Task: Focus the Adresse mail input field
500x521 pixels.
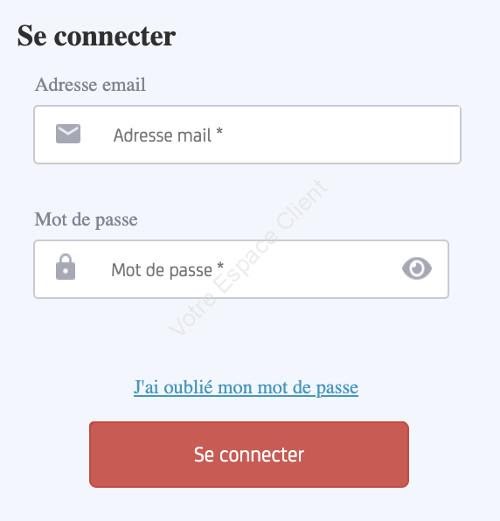Action: pos(247,135)
